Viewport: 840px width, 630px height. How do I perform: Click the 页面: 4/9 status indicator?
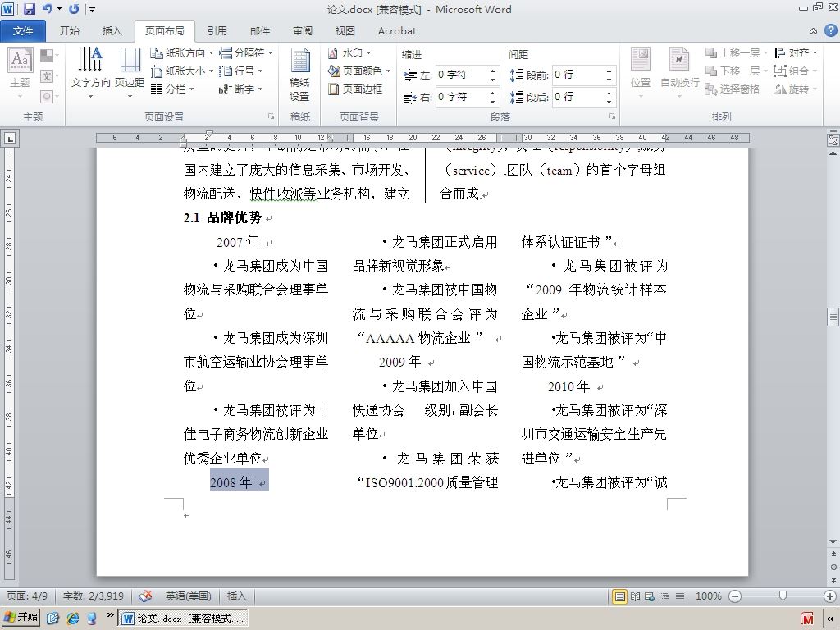coord(27,596)
